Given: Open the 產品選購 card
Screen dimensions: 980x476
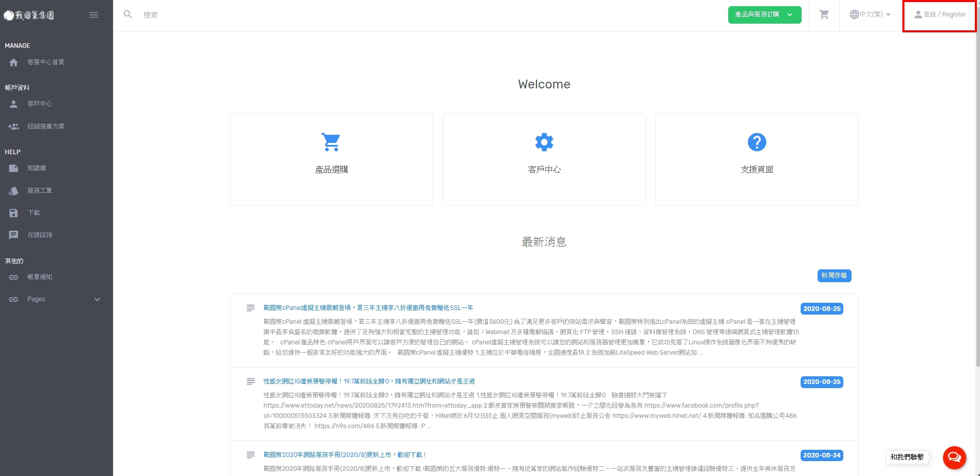Looking at the screenshot, I should tap(331, 159).
